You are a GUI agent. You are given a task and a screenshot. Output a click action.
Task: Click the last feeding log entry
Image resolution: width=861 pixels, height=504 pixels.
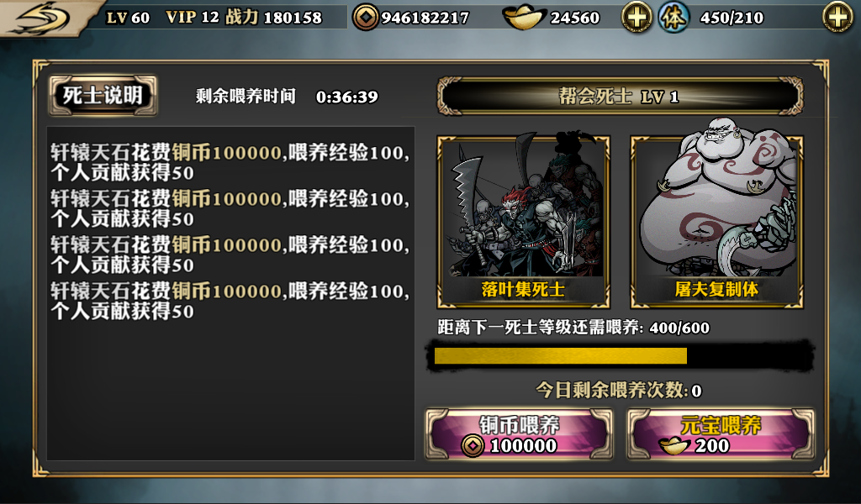point(230,301)
